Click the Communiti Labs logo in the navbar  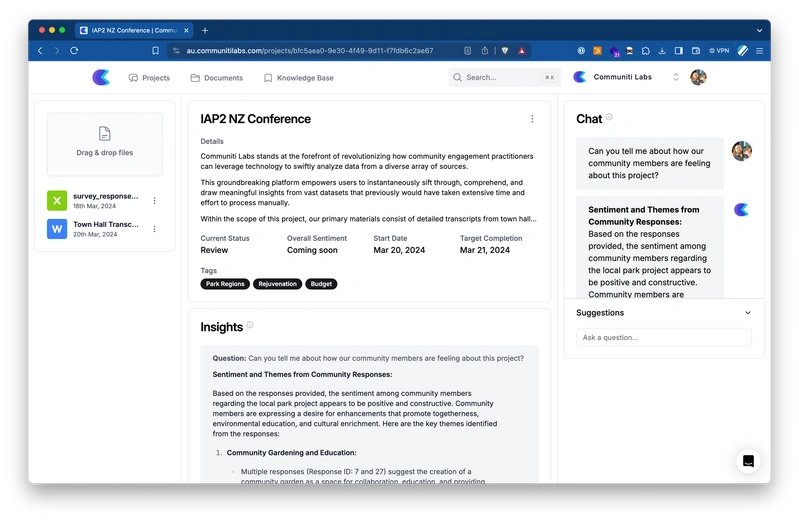(x=101, y=77)
